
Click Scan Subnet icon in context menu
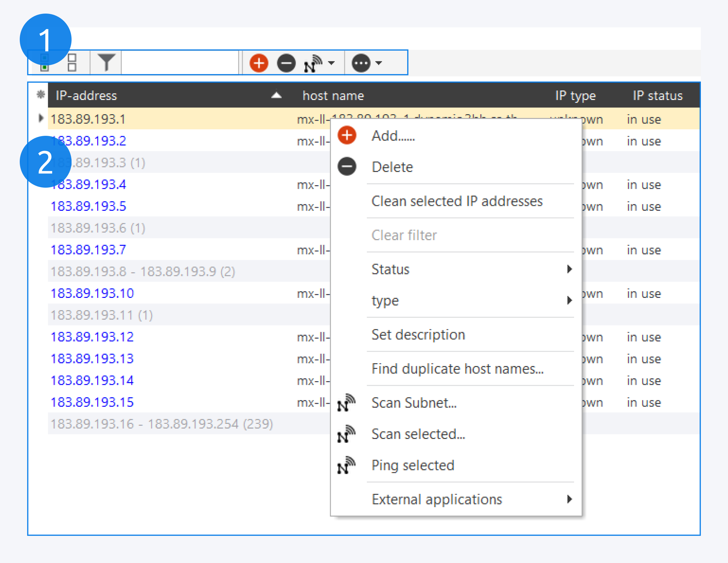point(346,403)
